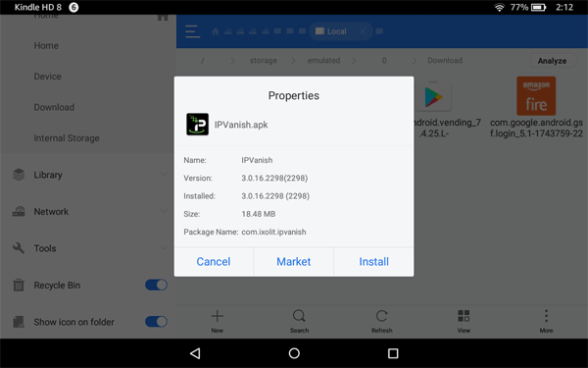The width and height of the screenshot is (588, 368).
Task: Tap the Wi-Fi status icon
Action: (499, 8)
